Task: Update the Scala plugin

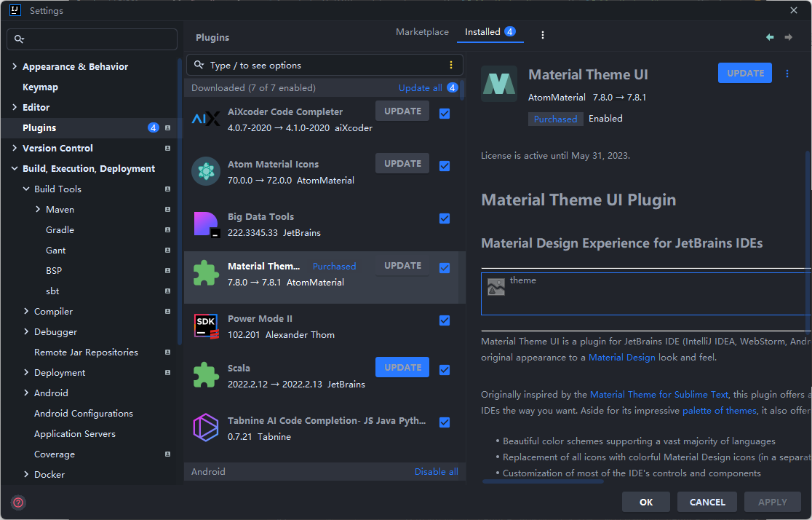Action: coord(402,368)
